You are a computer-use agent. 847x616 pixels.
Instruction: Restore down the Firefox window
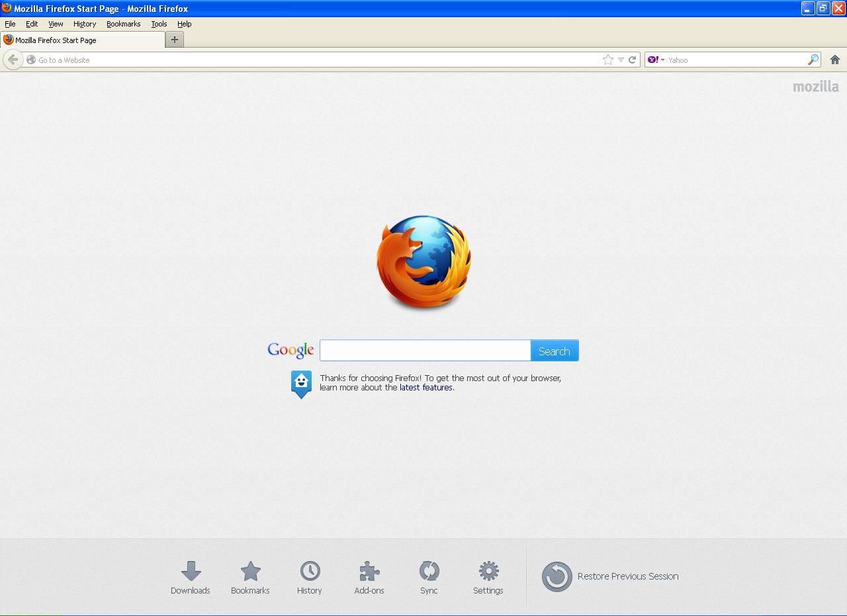823,8
